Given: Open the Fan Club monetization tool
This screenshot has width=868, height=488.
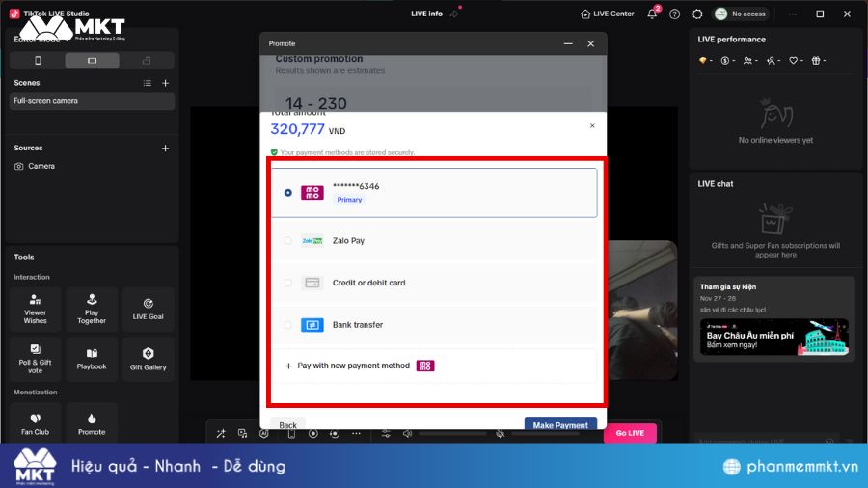Looking at the screenshot, I should point(35,423).
